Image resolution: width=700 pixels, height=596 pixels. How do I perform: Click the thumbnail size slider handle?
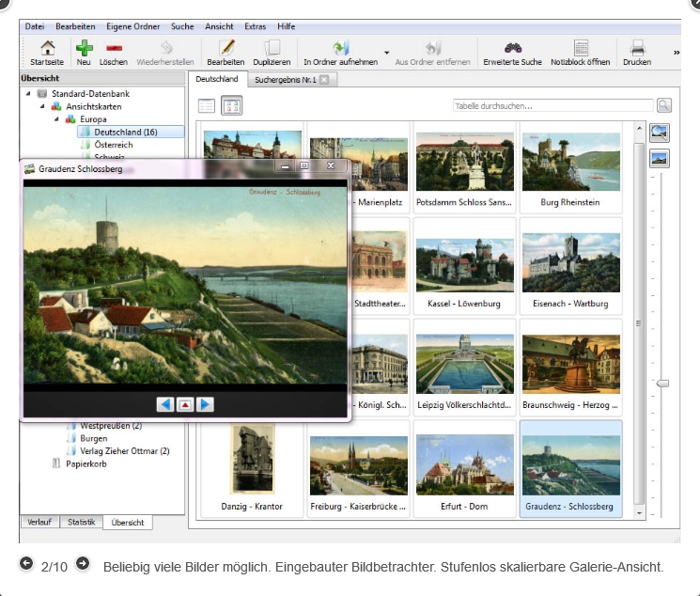[662, 383]
